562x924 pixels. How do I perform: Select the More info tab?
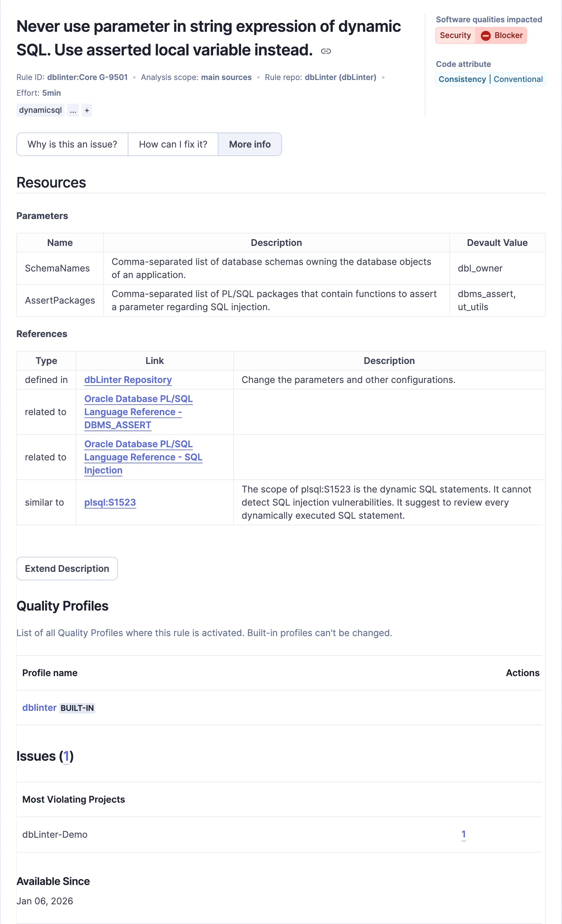(250, 144)
